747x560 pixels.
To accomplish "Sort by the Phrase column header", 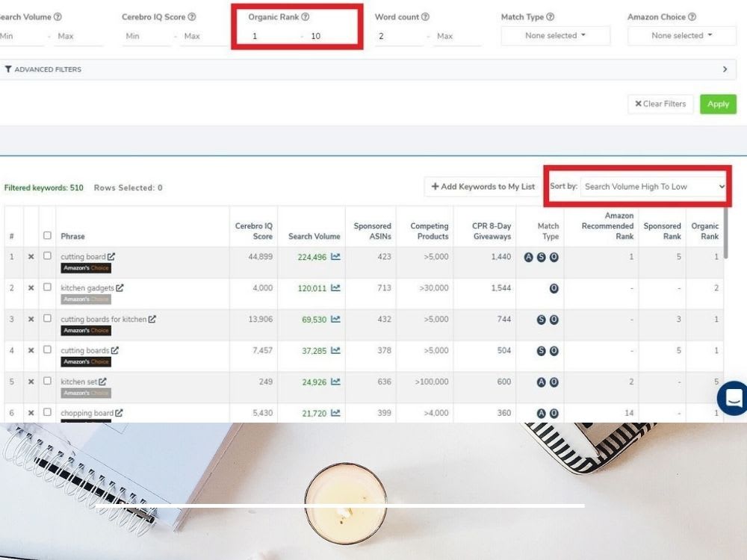I will [x=72, y=236].
